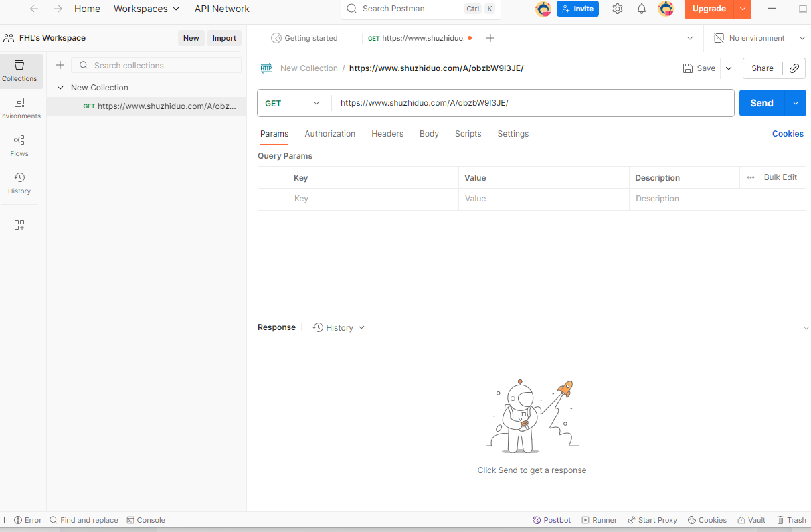Screen dimensions: 811x532
Task: Open Flows in the sidebar
Action: click(19, 146)
